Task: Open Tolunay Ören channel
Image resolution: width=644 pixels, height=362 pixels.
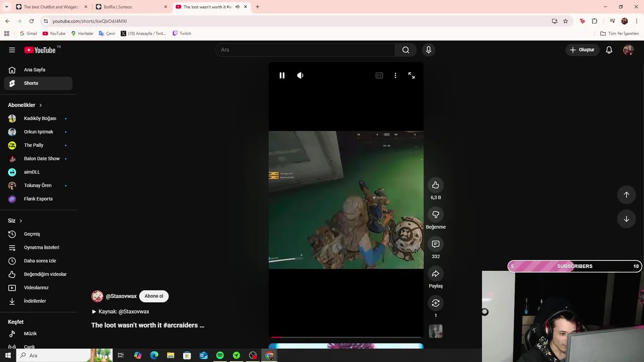Action: point(38,186)
